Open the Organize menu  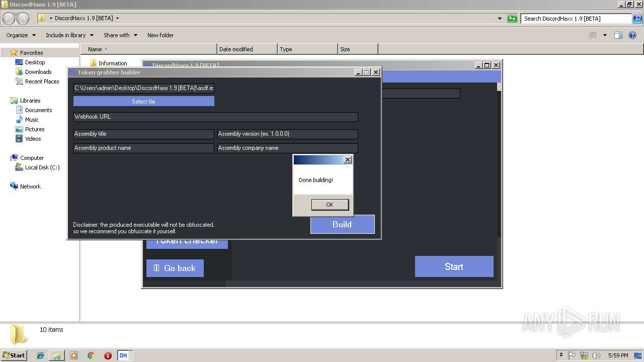coord(21,35)
